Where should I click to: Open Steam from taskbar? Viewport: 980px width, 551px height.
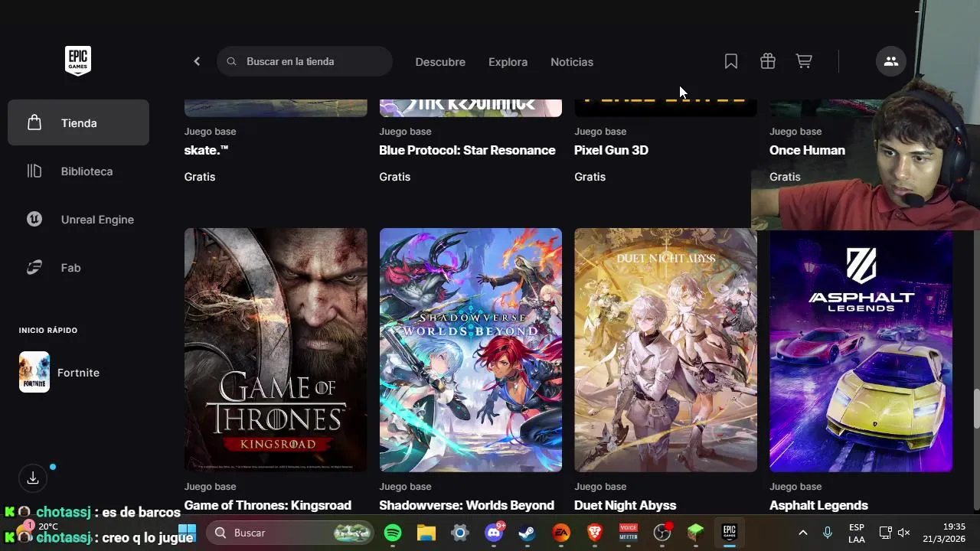point(528,532)
